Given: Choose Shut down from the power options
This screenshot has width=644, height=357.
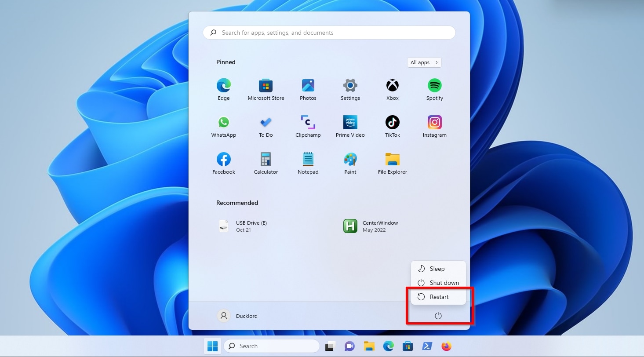Looking at the screenshot, I should pos(444,283).
